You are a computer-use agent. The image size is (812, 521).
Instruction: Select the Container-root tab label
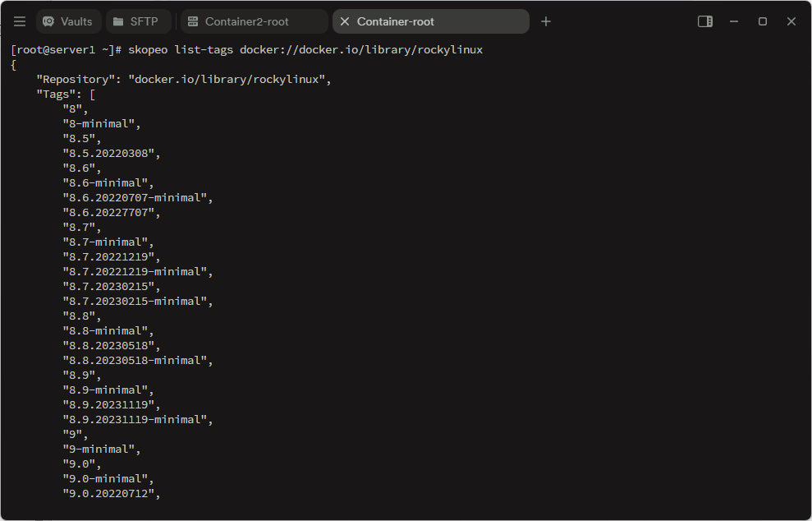point(395,21)
